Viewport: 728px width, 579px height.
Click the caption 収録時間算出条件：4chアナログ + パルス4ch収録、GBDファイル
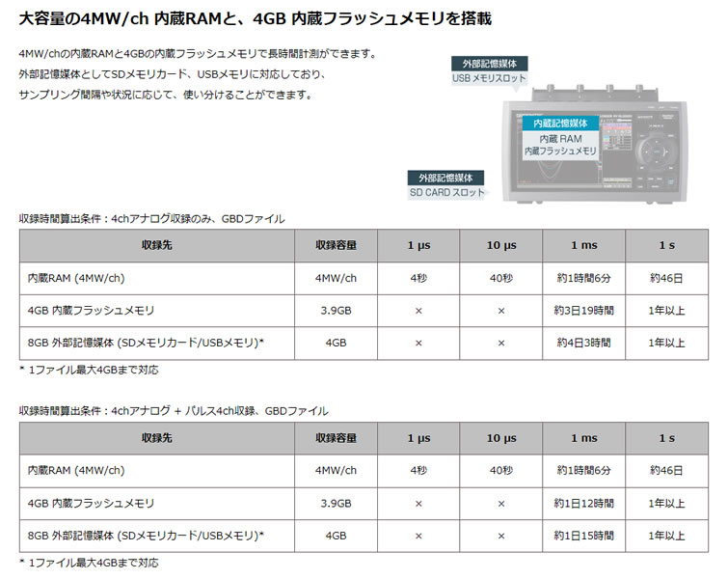point(174,411)
